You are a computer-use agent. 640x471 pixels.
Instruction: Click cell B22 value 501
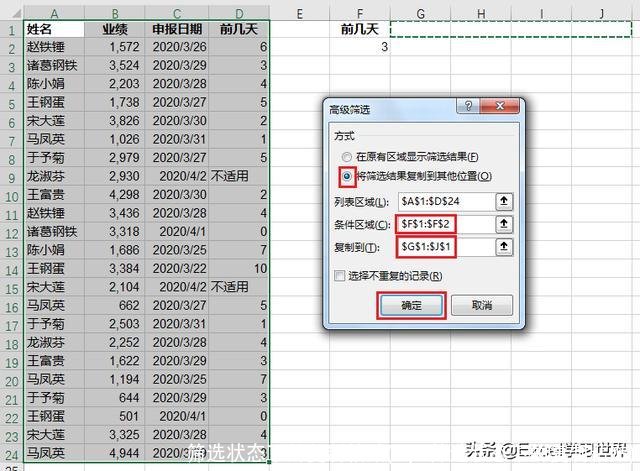pos(115,416)
